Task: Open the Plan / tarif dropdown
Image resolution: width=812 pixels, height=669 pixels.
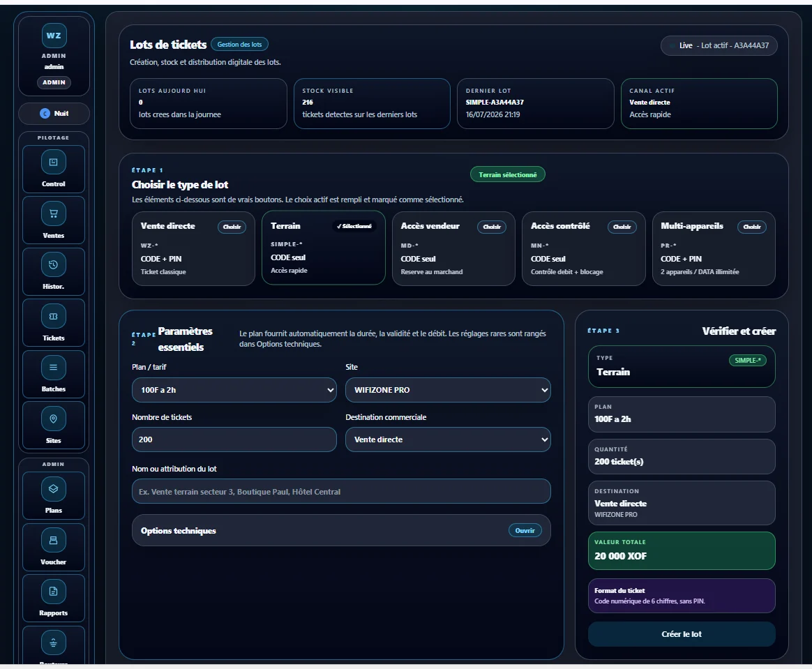Action: 234,390
